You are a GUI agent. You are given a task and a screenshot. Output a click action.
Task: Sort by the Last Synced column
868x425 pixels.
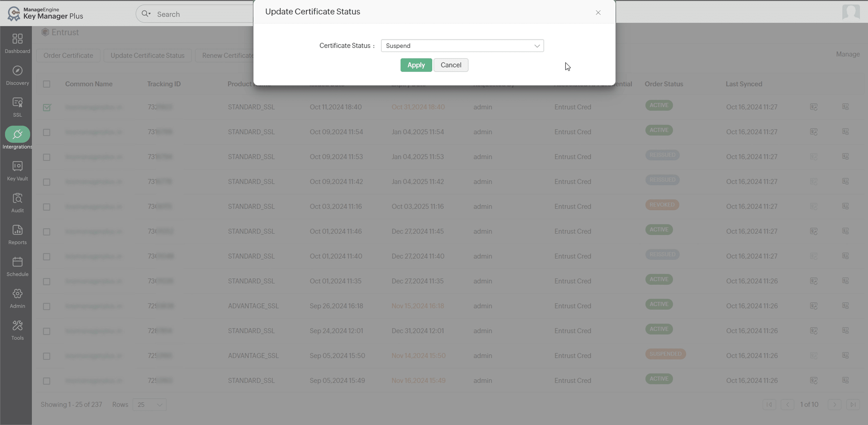pyautogui.click(x=744, y=84)
